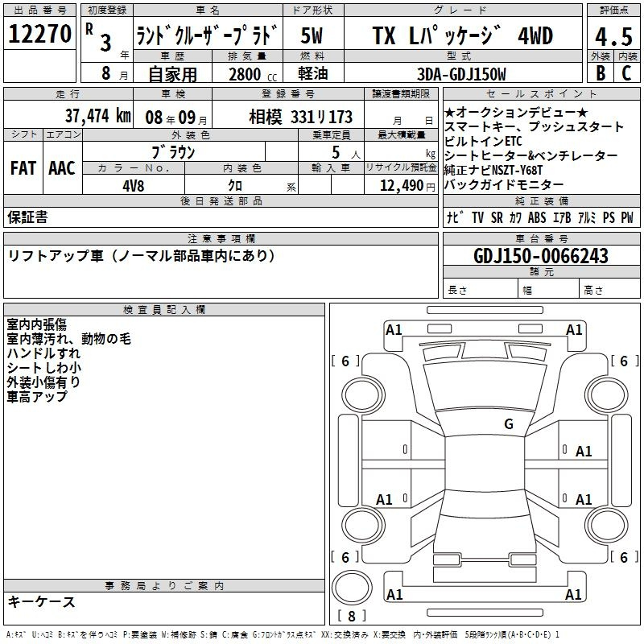This screenshot has width=644, height=644.
Task: Click the chassis number GDJ150-0066243
Action: point(541,256)
